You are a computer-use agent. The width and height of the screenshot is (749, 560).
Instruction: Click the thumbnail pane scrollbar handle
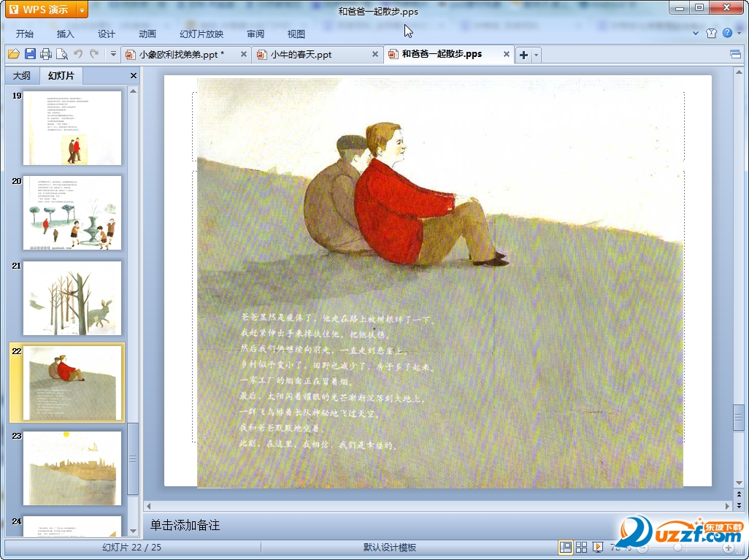pyautogui.click(x=133, y=459)
